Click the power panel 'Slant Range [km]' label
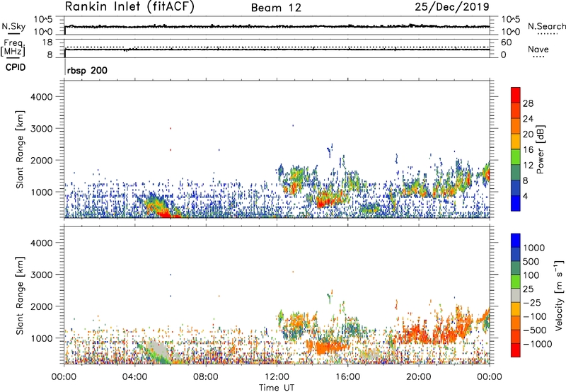Image resolution: width=566 pixels, height=392 pixels. tap(20, 149)
